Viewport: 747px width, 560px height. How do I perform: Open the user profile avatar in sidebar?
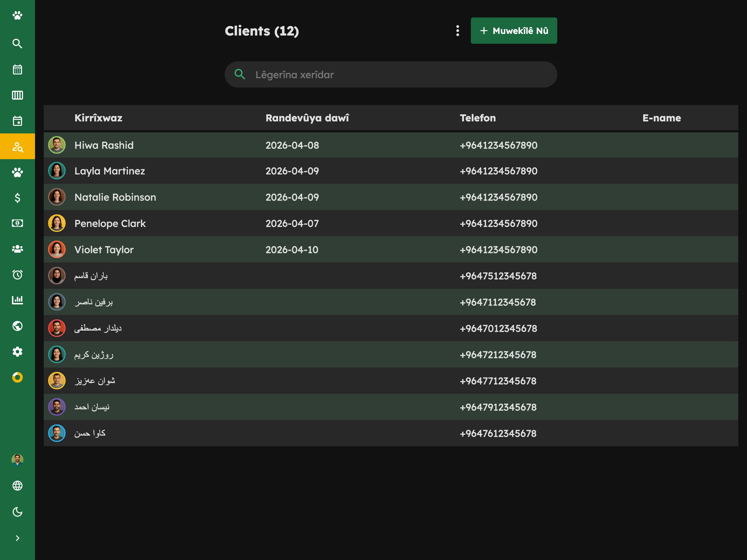click(x=17, y=460)
